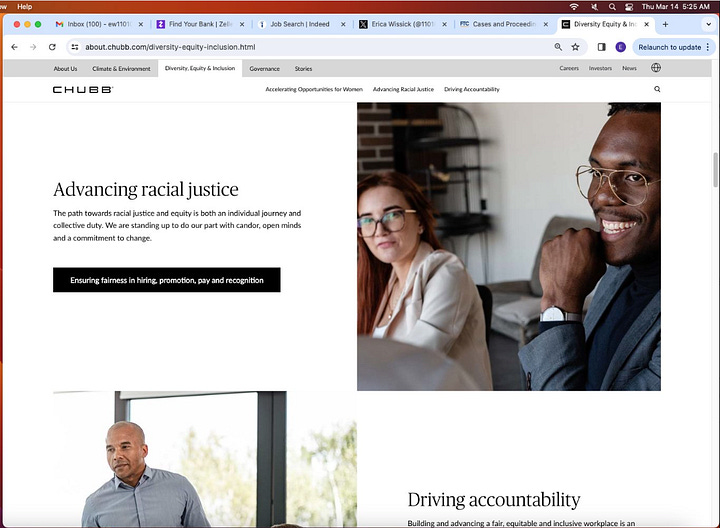Click the address bar URL

[x=170, y=47]
